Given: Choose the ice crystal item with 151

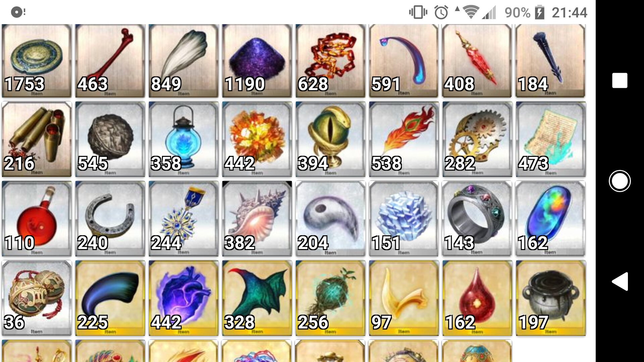Looking at the screenshot, I should click(404, 219).
